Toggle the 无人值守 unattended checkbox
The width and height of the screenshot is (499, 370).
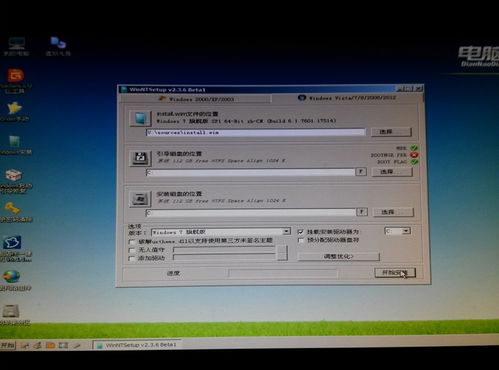132,250
